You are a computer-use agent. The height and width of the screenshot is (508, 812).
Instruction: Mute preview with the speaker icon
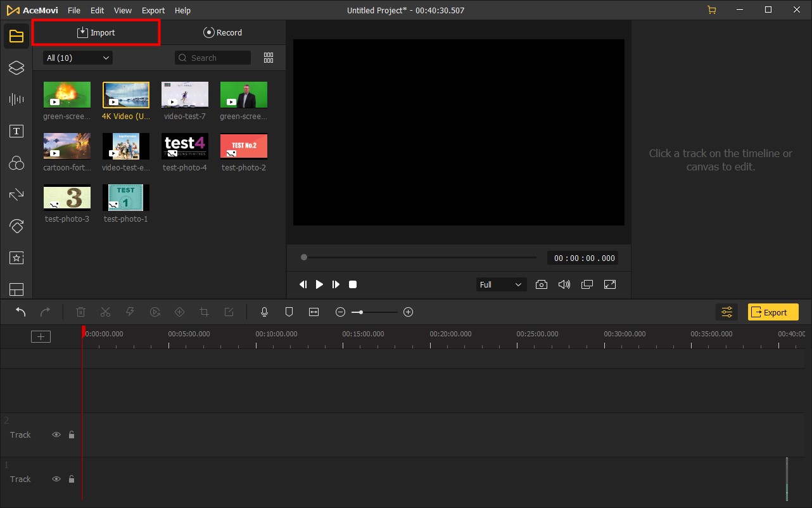pyautogui.click(x=564, y=284)
